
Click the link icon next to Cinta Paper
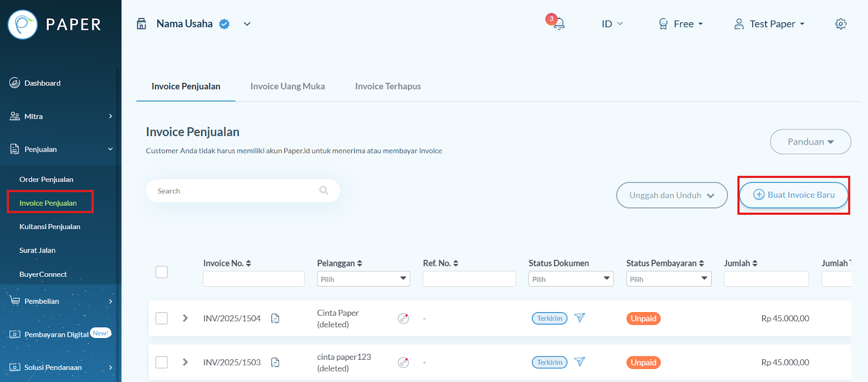tap(403, 319)
